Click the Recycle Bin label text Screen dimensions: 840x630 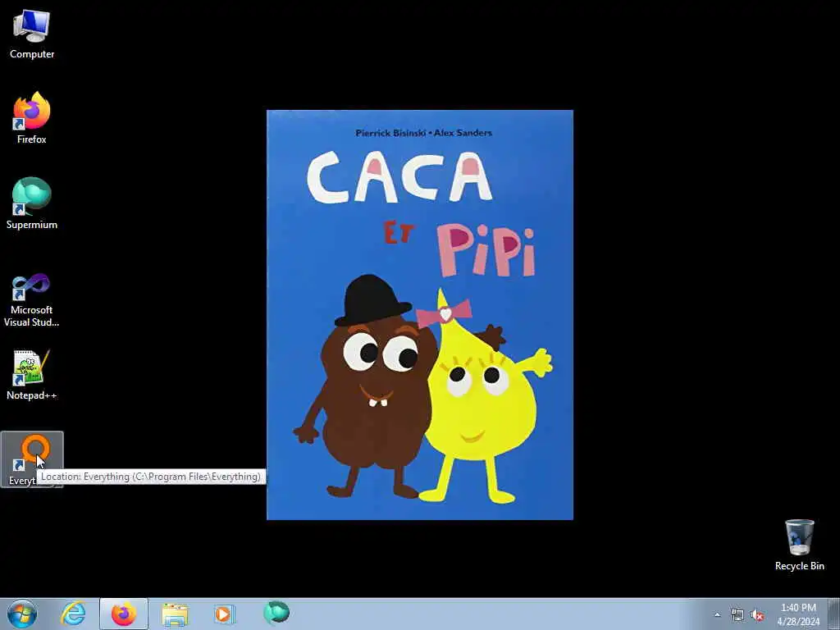(799, 566)
